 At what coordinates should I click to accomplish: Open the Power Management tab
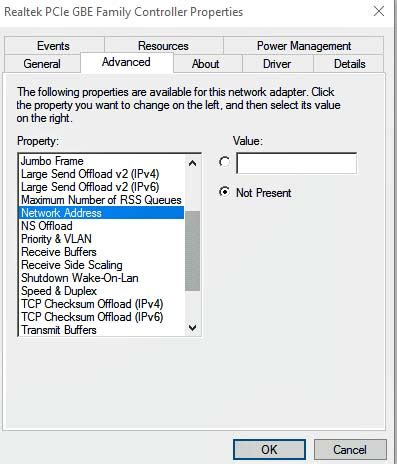point(304,45)
